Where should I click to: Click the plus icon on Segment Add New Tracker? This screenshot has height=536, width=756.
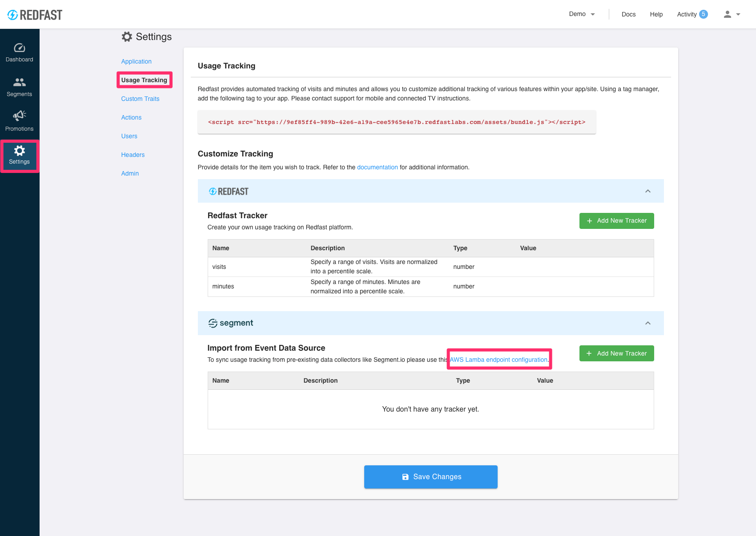[589, 353]
